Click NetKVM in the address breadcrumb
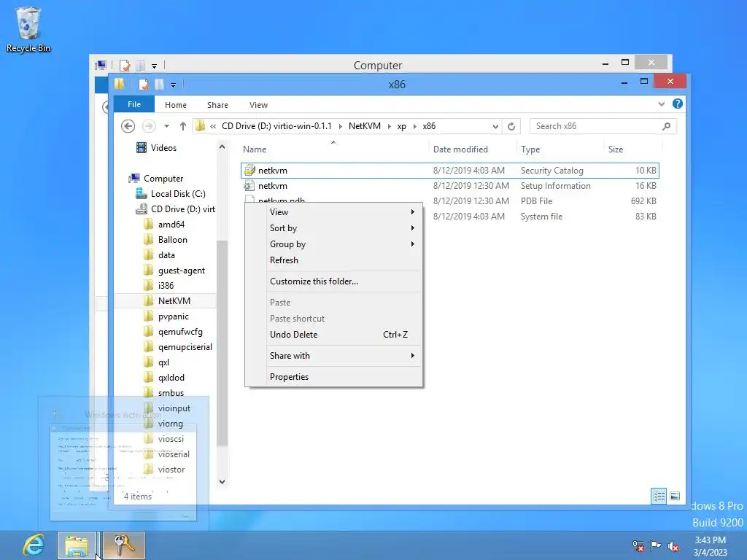This screenshot has height=560, width=747. click(365, 126)
